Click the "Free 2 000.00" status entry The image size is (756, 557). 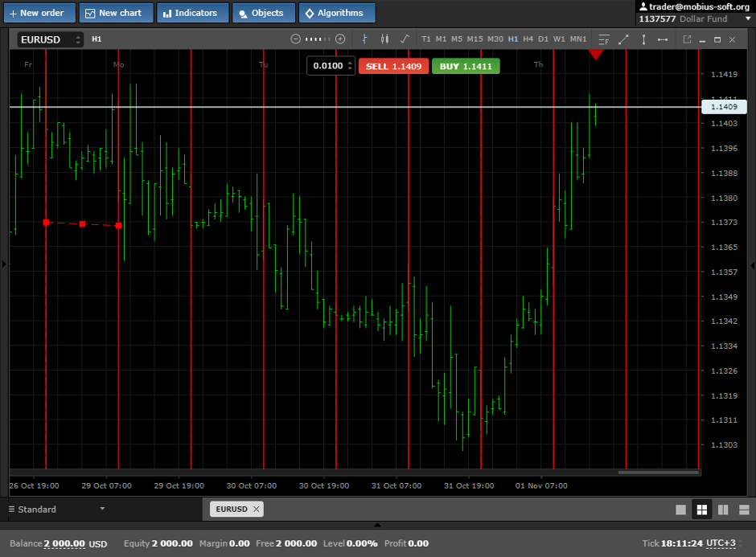click(286, 543)
